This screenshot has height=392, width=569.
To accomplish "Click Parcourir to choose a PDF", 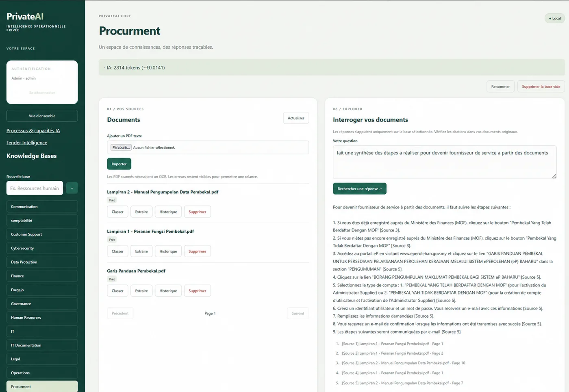I will pyautogui.click(x=121, y=147).
